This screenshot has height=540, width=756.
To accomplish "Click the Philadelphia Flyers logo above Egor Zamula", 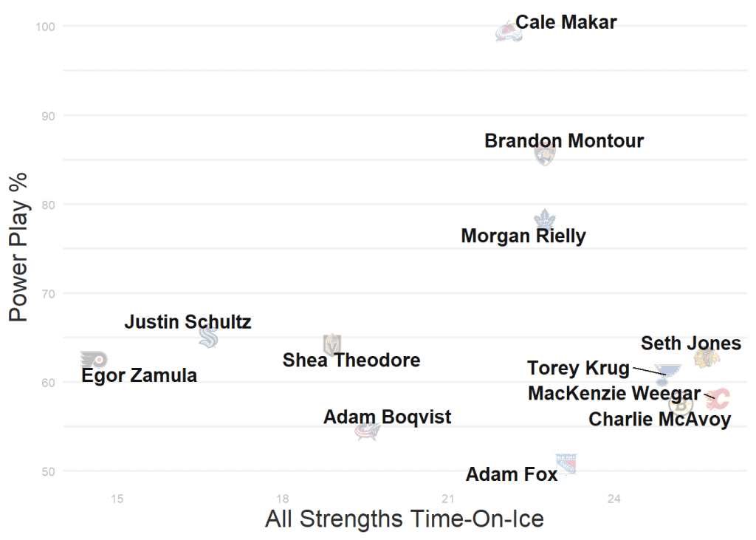I will point(94,360).
